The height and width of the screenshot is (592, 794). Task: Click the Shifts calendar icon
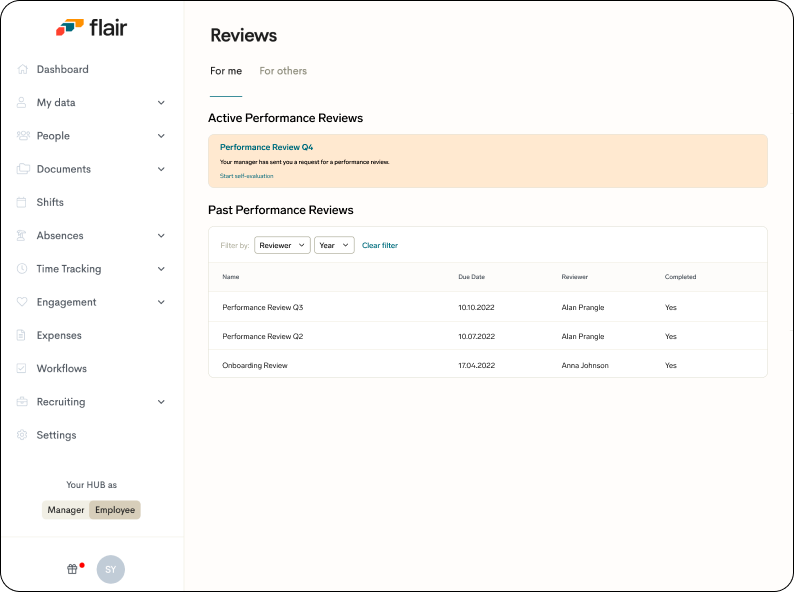(x=21, y=202)
